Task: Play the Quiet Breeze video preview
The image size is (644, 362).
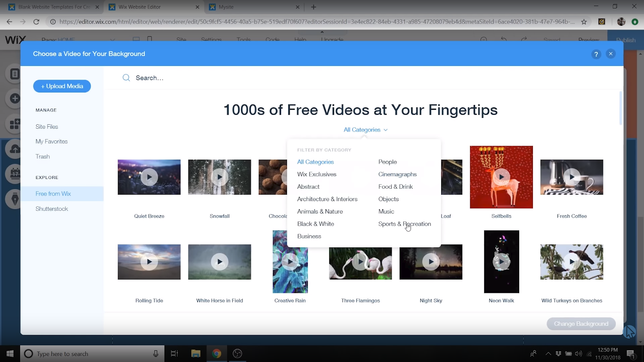Action: click(x=149, y=177)
